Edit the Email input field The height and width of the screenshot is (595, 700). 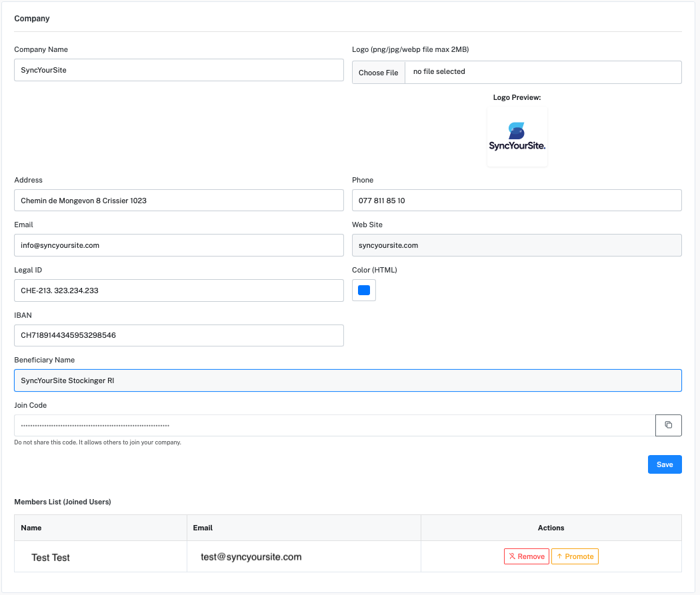tap(179, 245)
